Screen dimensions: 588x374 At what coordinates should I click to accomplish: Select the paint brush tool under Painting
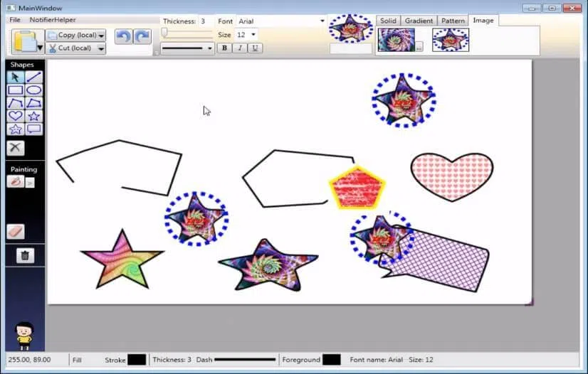coord(16,181)
